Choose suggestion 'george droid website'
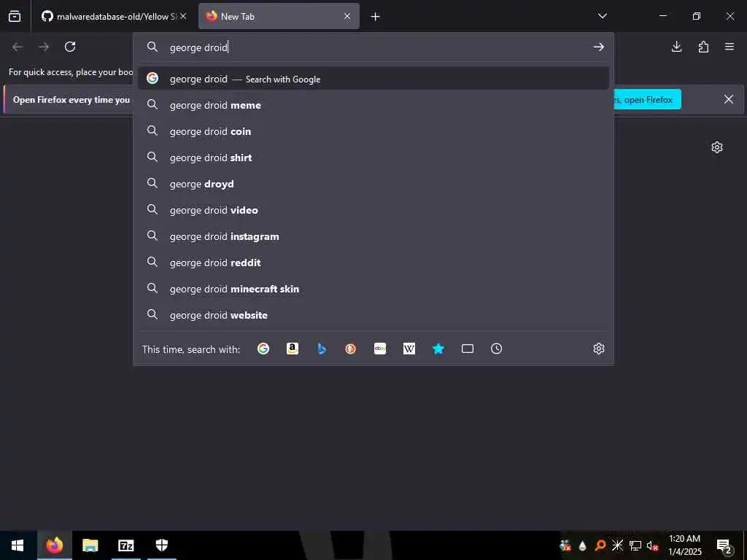The height and width of the screenshot is (560, 747). 373,315
